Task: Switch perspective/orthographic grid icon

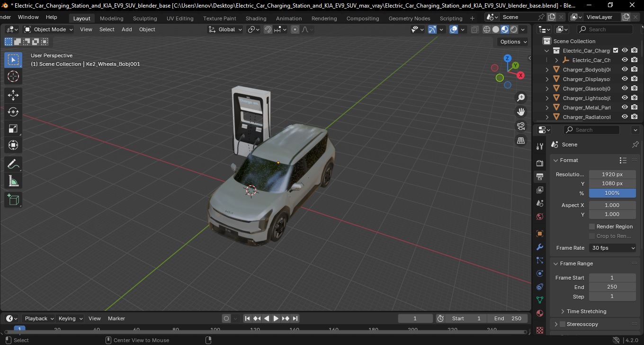Action: pos(521,141)
